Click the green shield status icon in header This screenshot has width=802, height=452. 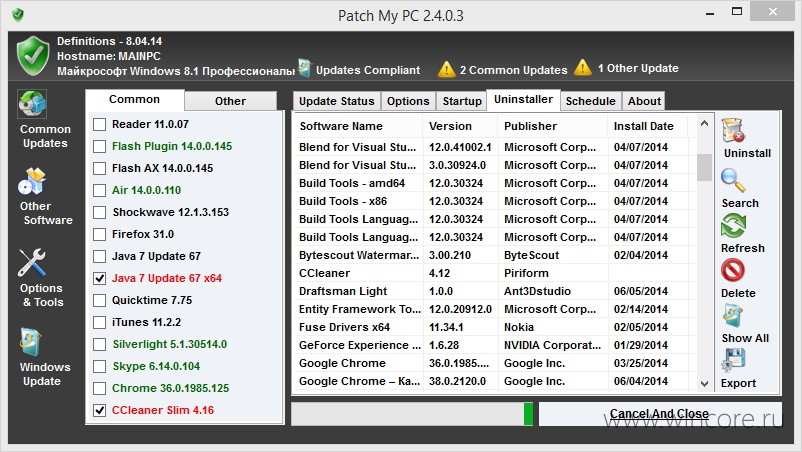(x=33, y=56)
